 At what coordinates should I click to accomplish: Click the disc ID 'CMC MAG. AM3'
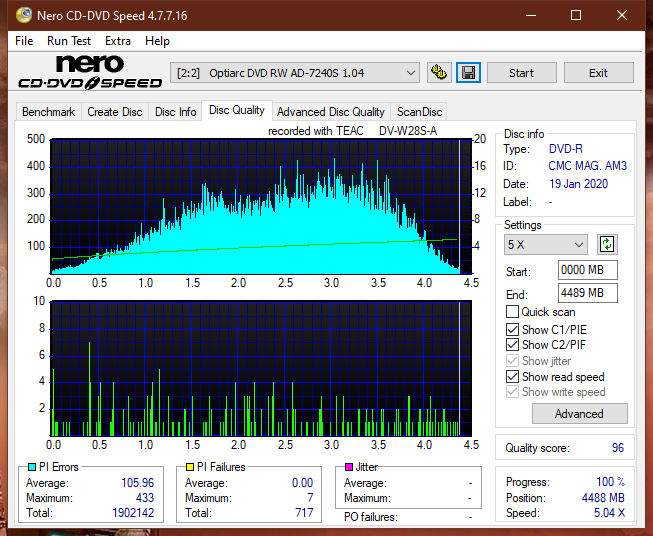pyautogui.click(x=588, y=166)
